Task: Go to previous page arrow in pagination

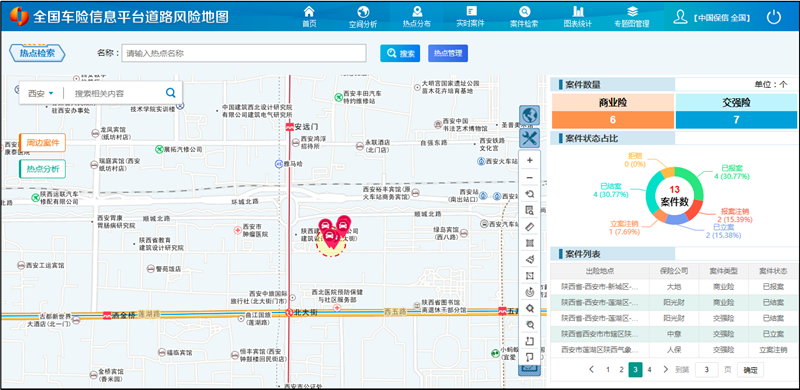Action: (591, 369)
